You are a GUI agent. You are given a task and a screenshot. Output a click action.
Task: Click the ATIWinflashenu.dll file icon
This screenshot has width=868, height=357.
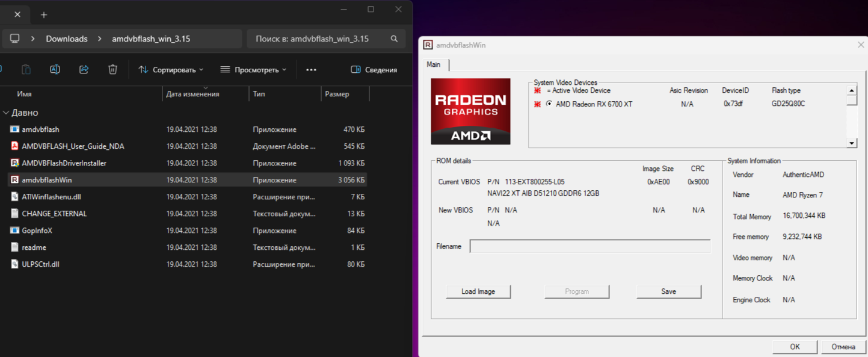15,197
